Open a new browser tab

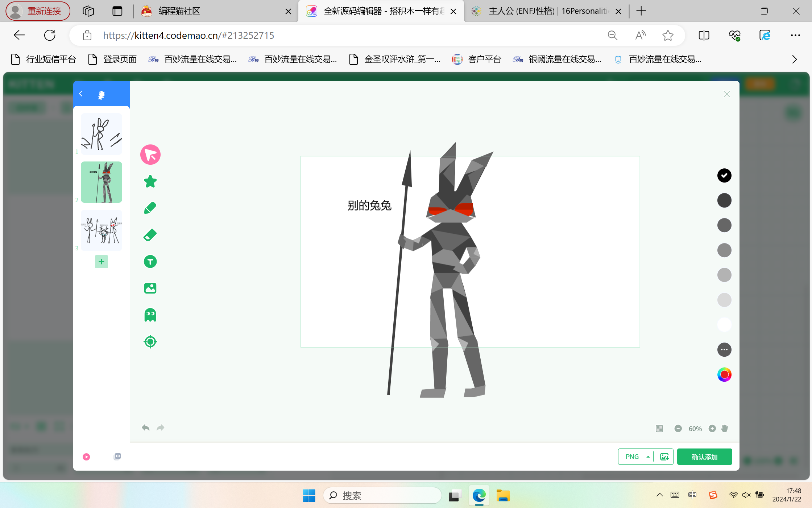[641, 11]
